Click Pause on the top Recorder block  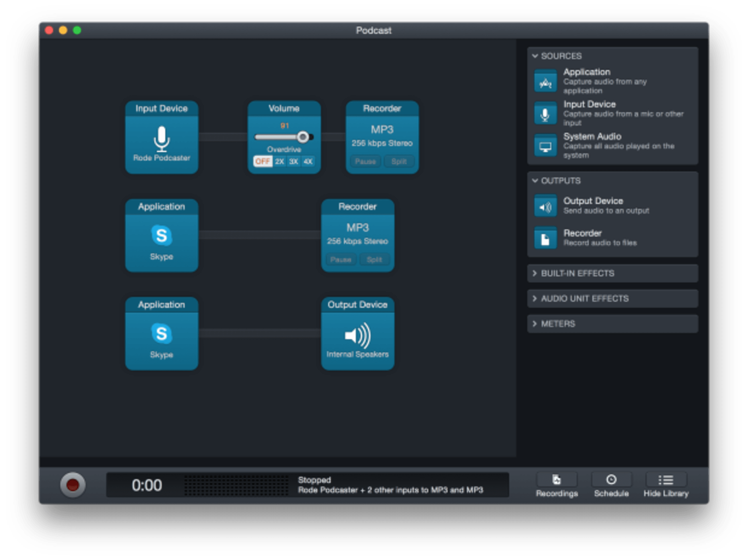[365, 161]
